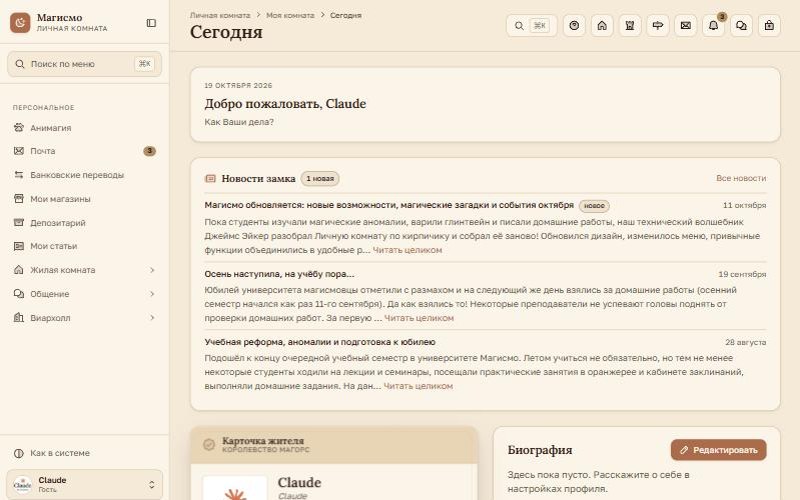Open Почта in the sidebar menu
800x500 pixels.
tap(85, 151)
